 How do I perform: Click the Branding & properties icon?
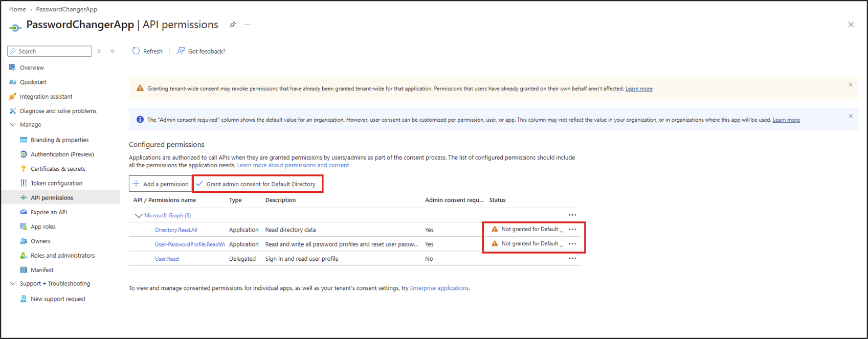tap(24, 140)
